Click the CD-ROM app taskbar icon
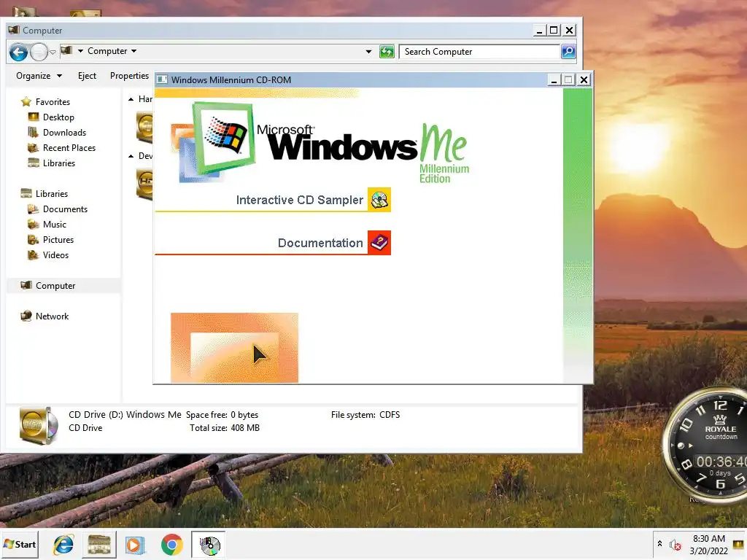Viewport: 747px width, 560px height. tap(209, 545)
